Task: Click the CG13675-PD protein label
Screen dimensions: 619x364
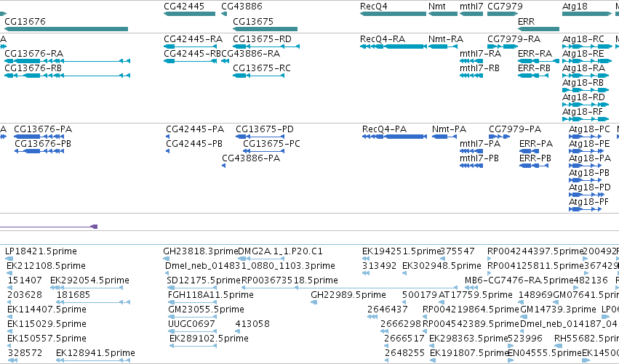Action: pos(265,129)
